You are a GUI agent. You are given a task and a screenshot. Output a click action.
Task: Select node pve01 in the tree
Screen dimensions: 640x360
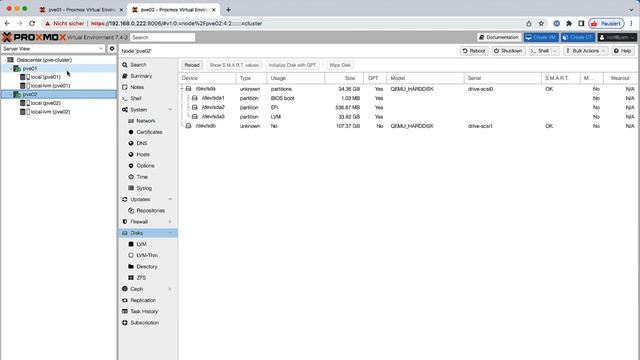(x=30, y=69)
